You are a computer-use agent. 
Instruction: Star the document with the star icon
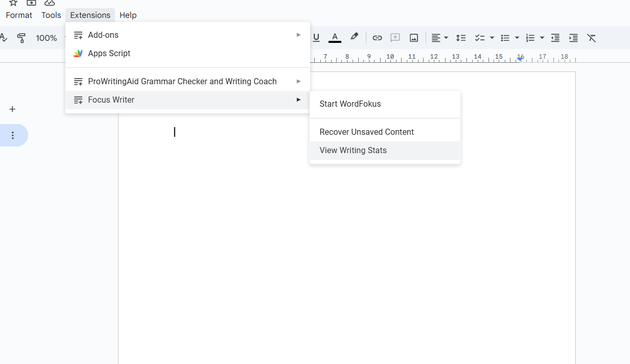click(13, 3)
